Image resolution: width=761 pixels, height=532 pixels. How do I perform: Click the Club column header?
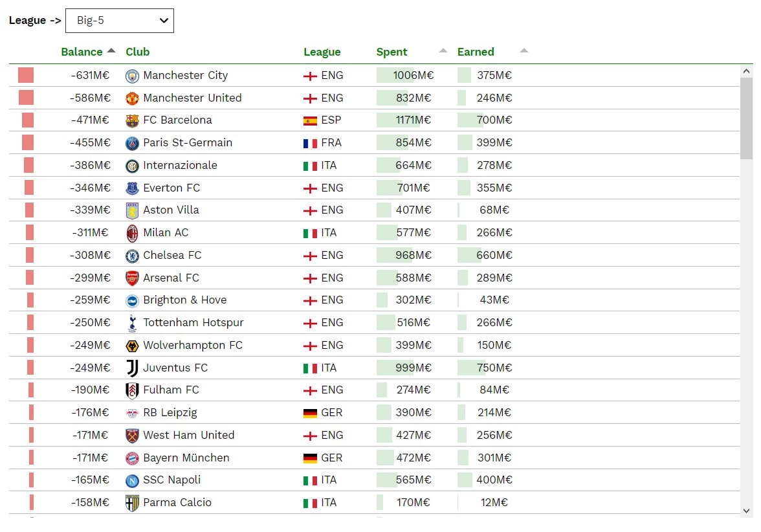click(138, 52)
